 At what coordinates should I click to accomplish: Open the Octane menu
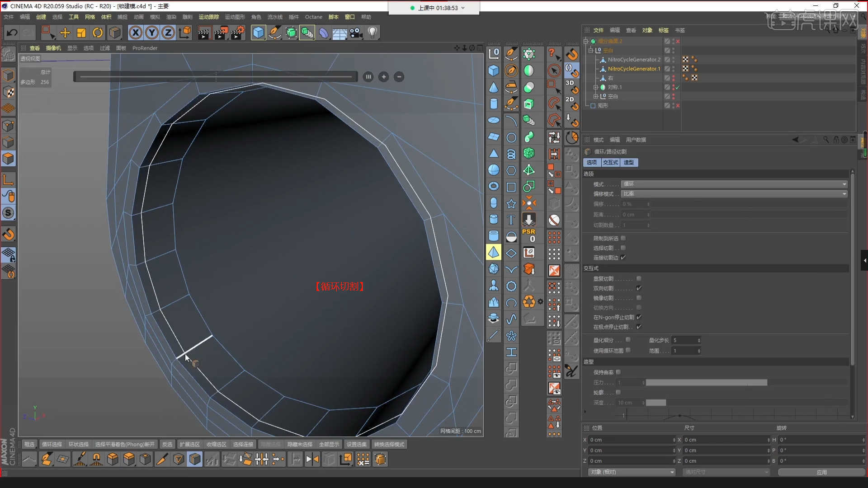313,17
